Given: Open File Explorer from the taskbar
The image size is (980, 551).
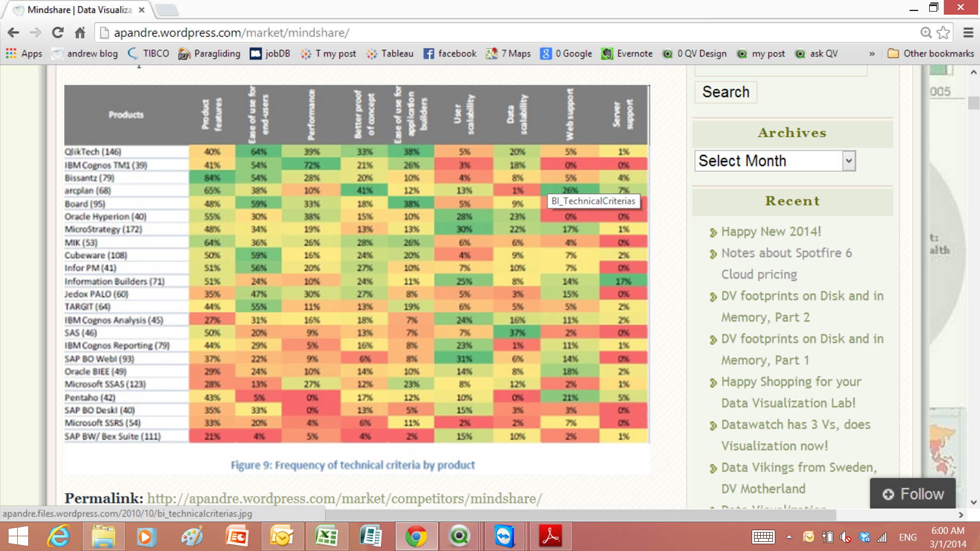Looking at the screenshot, I should pos(104,537).
